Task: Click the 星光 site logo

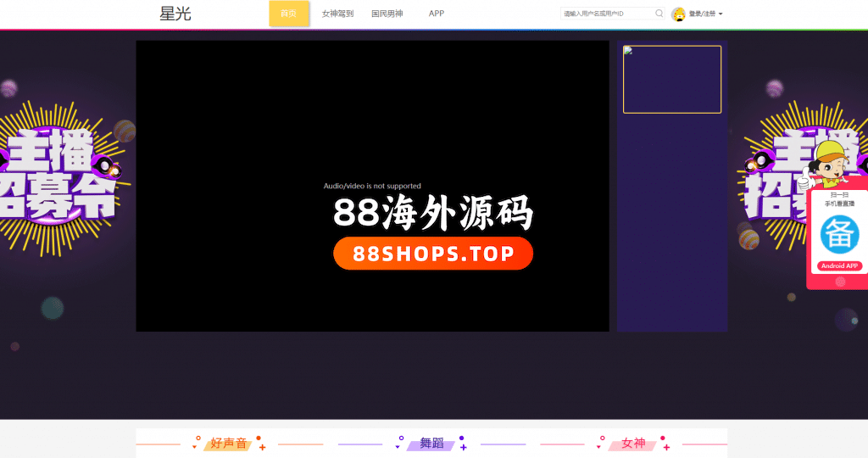Action: click(x=175, y=14)
